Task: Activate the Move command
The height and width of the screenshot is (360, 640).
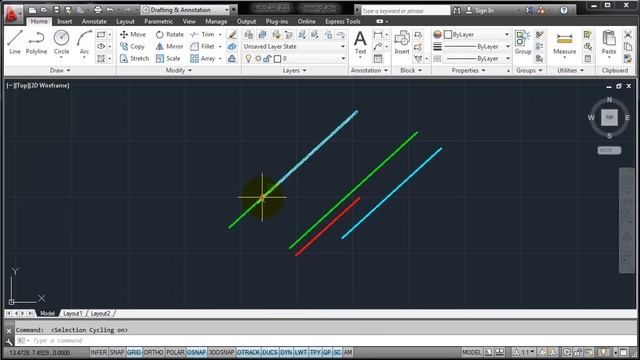Action: tap(133, 35)
